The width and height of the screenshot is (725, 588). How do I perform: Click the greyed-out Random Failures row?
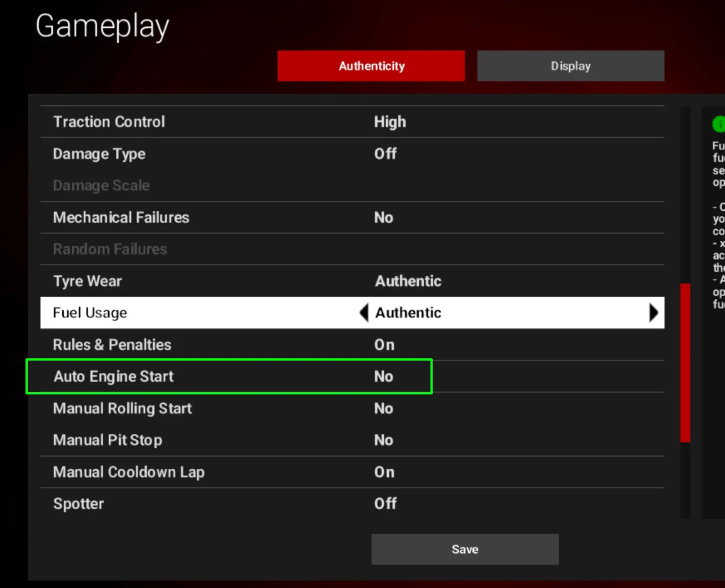[352, 249]
